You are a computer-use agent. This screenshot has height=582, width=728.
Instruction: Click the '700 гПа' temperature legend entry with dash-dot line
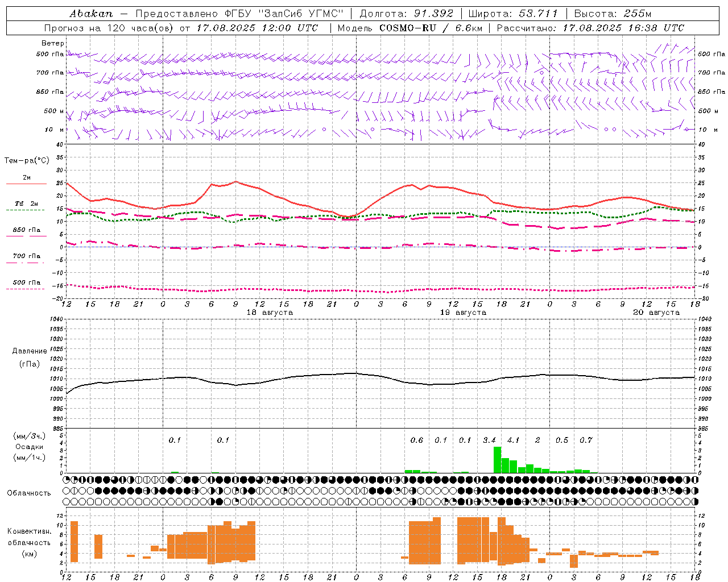pyautogui.click(x=26, y=256)
